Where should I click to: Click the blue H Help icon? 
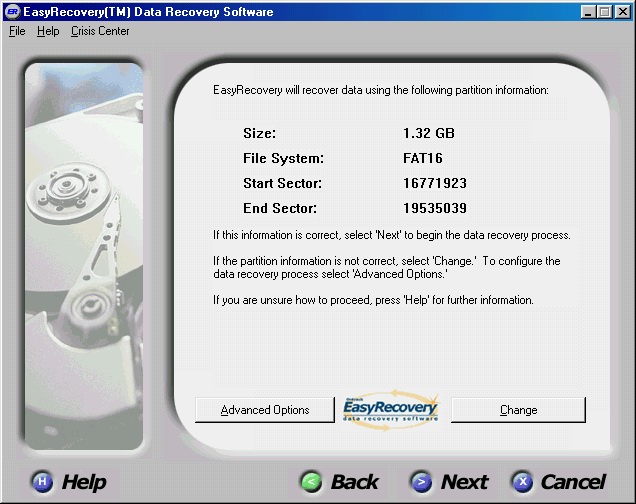[x=42, y=482]
